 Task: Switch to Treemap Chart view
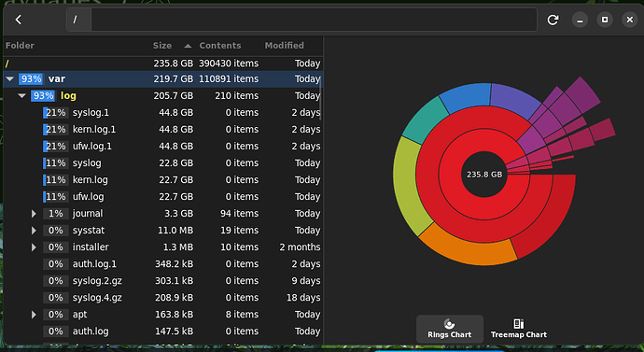[519, 329]
